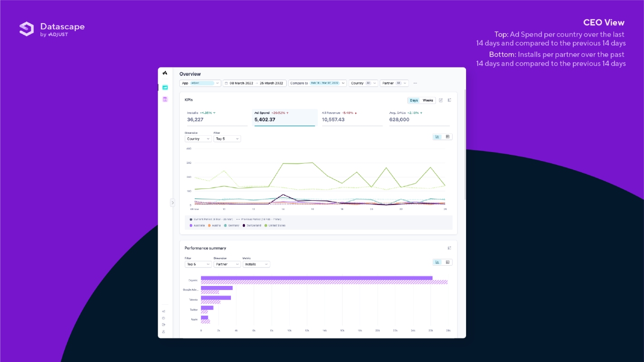Open the KPI Dimension Country dropdown

click(x=198, y=139)
